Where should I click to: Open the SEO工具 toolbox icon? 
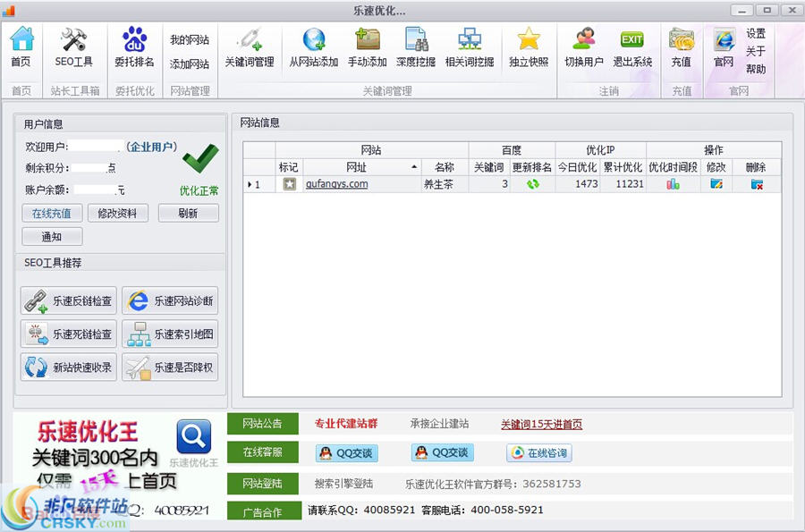click(x=74, y=39)
